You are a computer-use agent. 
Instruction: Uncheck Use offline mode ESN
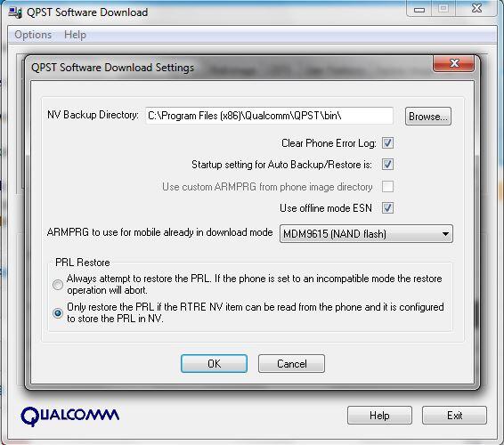tap(387, 208)
